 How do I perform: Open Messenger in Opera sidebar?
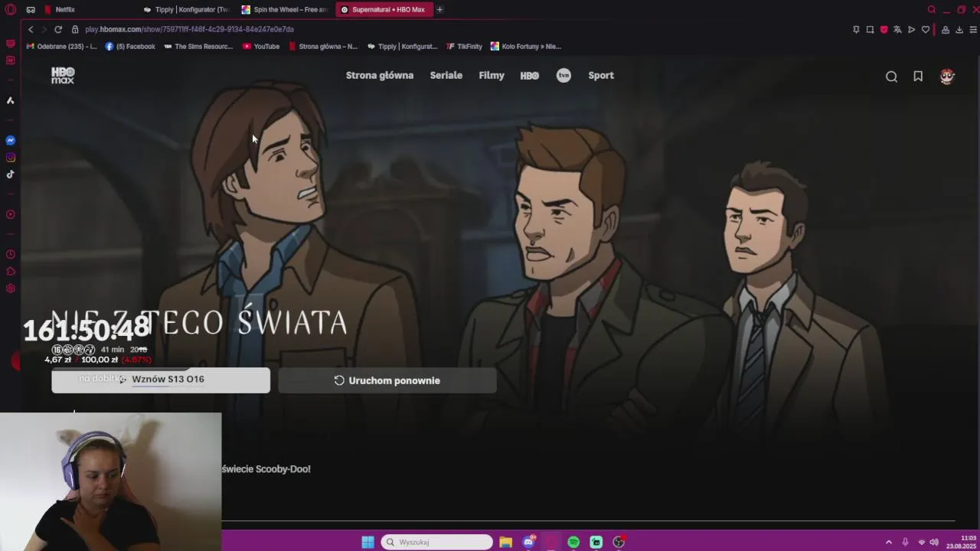(x=10, y=140)
